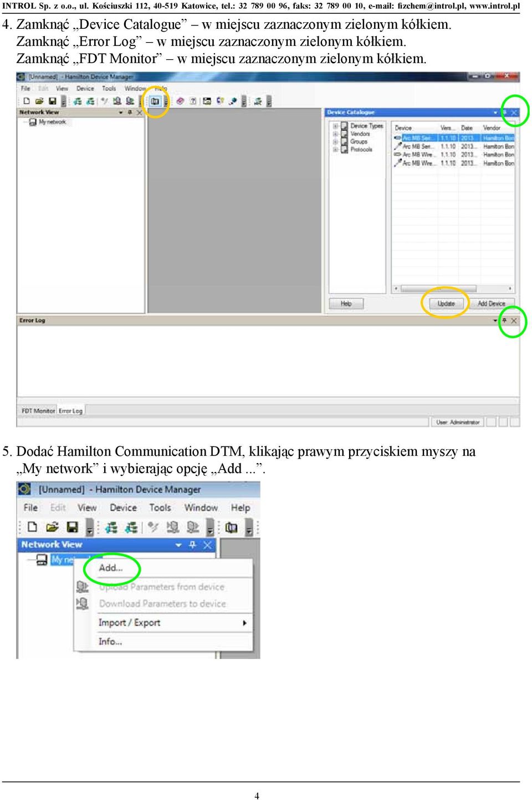This screenshot has width=532, height=800.
Task: Open View menu in lower screenshot
Action: [87, 507]
